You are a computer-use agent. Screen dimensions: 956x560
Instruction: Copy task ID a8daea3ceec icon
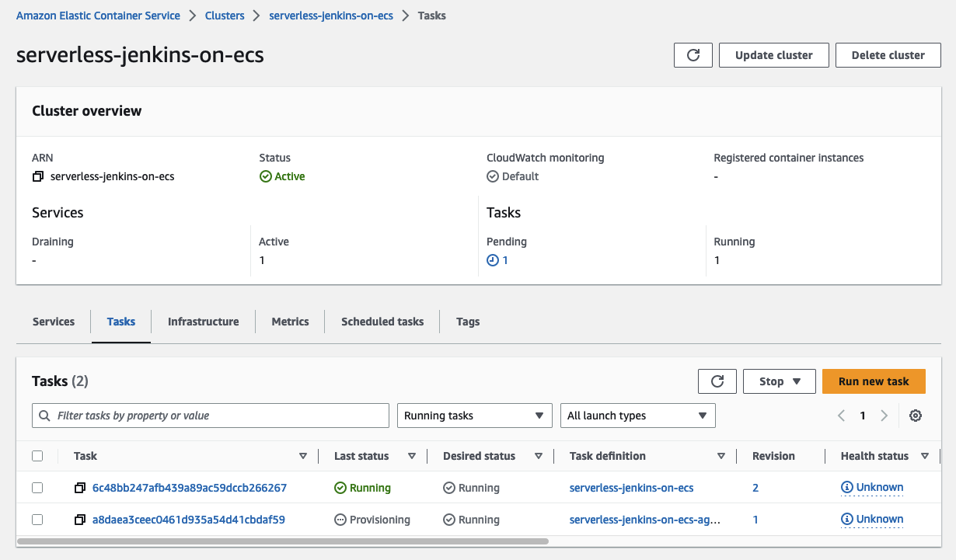(80, 520)
